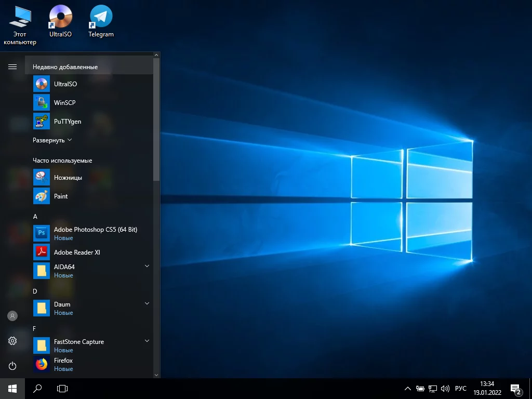Expand the AIDA64 folder
The width and height of the screenshot is (532, 399).
[x=147, y=266]
